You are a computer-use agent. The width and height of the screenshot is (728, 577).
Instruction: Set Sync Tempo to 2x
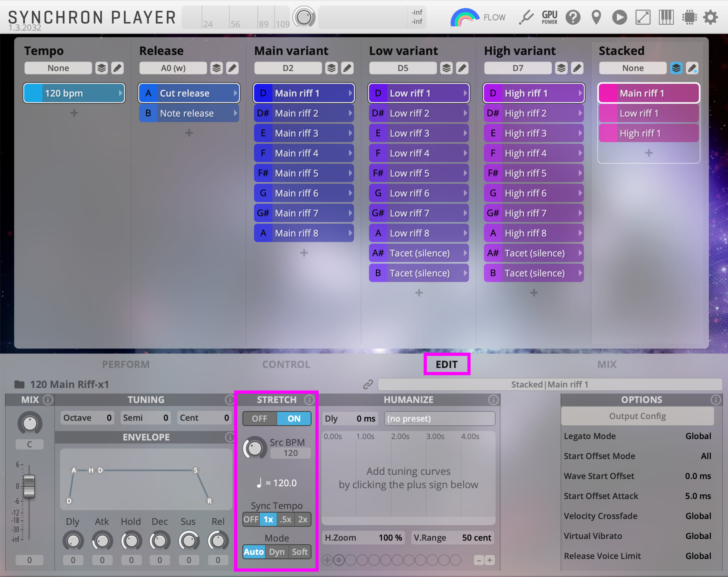tap(303, 519)
